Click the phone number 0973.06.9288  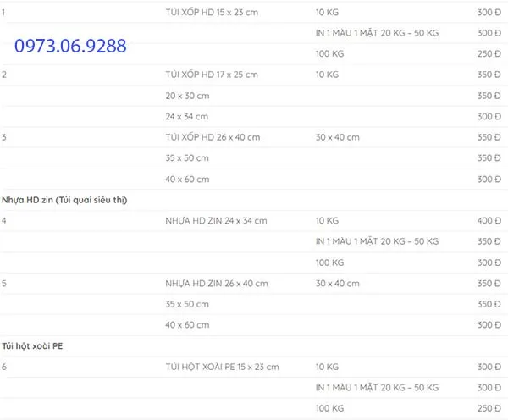coord(70,46)
